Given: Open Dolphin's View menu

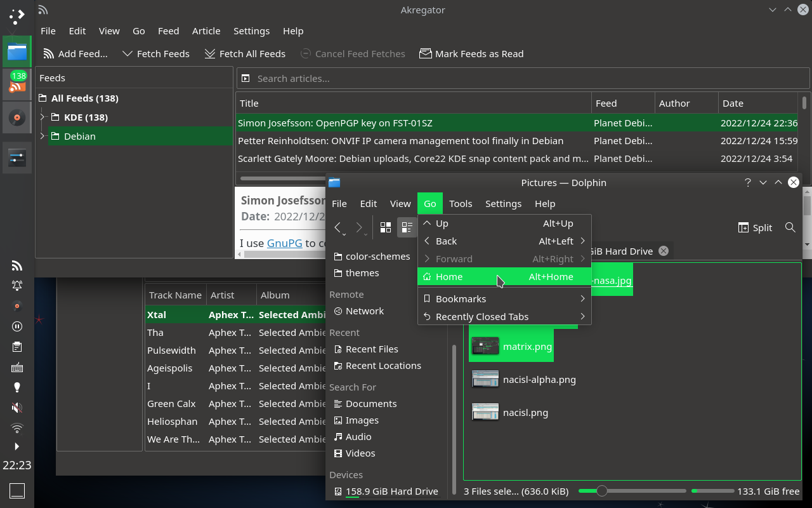Looking at the screenshot, I should (400, 204).
